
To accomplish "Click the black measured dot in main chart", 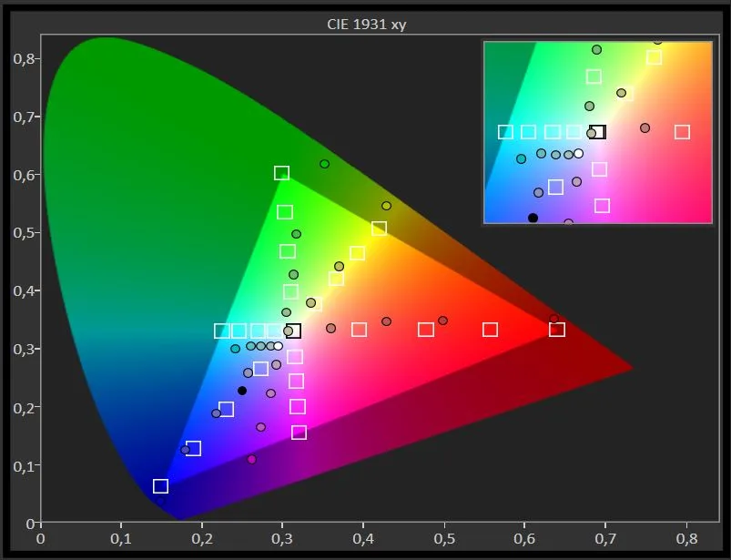I will click(242, 391).
